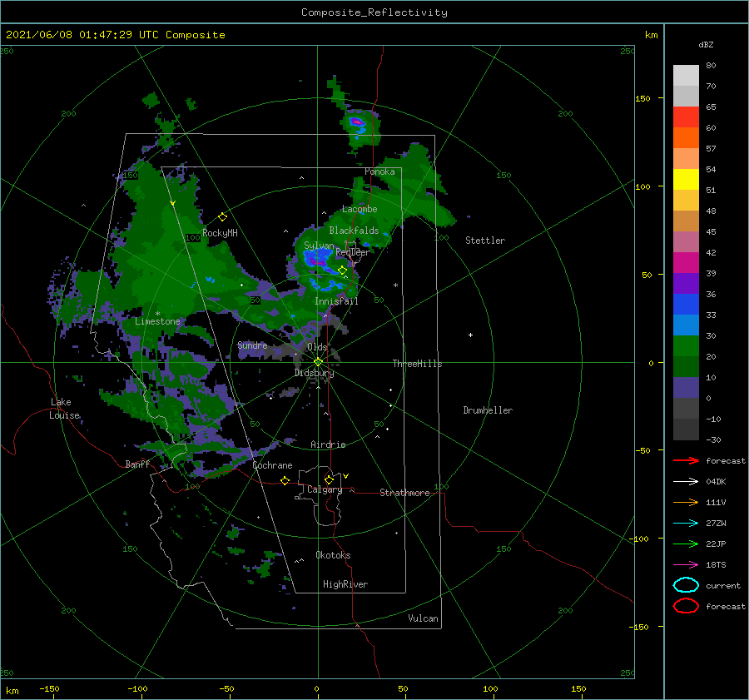This screenshot has width=749, height=700.
Task: Select the Innisfail label
Action: [x=336, y=301]
